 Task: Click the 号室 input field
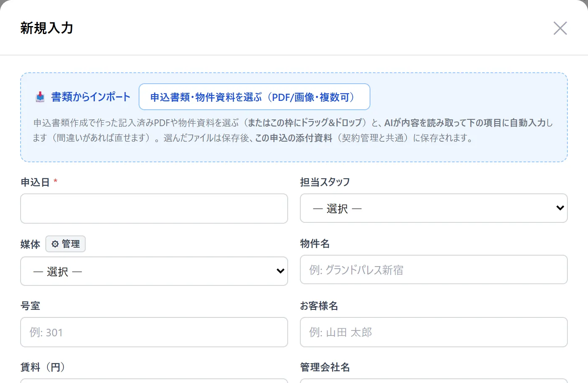tap(154, 332)
